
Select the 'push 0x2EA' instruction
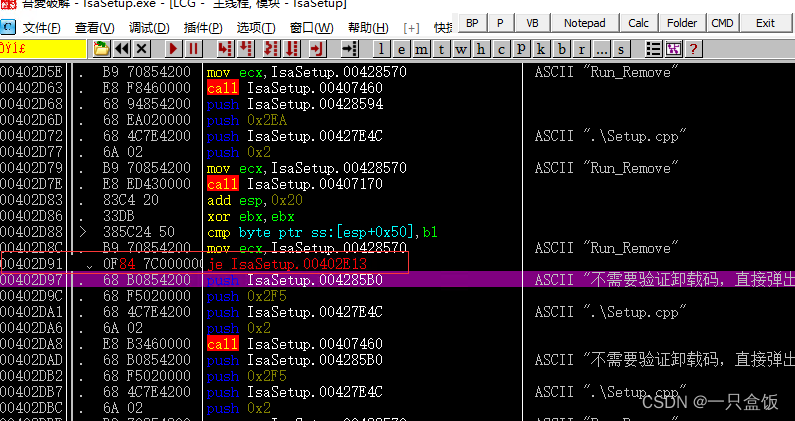click(247, 120)
